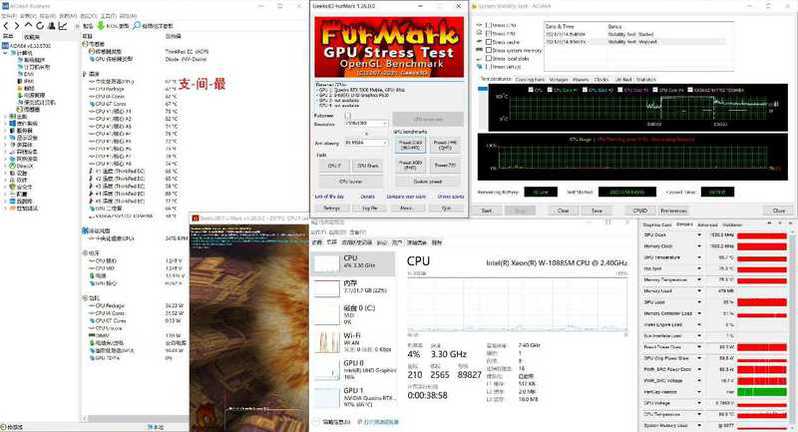Open FurMark Anti-aliasing dropdown
Viewport: 798px width, 432px height.
tap(366, 143)
